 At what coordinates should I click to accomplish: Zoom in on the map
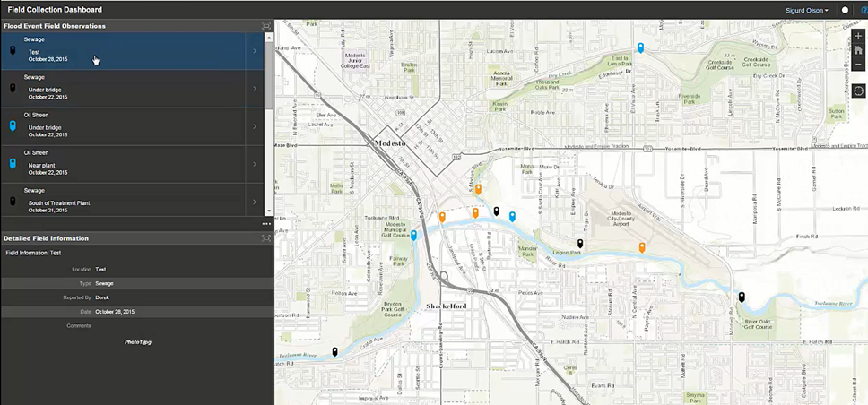click(x=859, y=36)
